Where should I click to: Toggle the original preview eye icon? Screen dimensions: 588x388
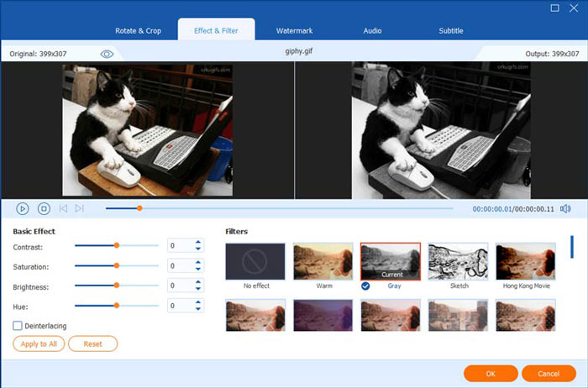107,55
